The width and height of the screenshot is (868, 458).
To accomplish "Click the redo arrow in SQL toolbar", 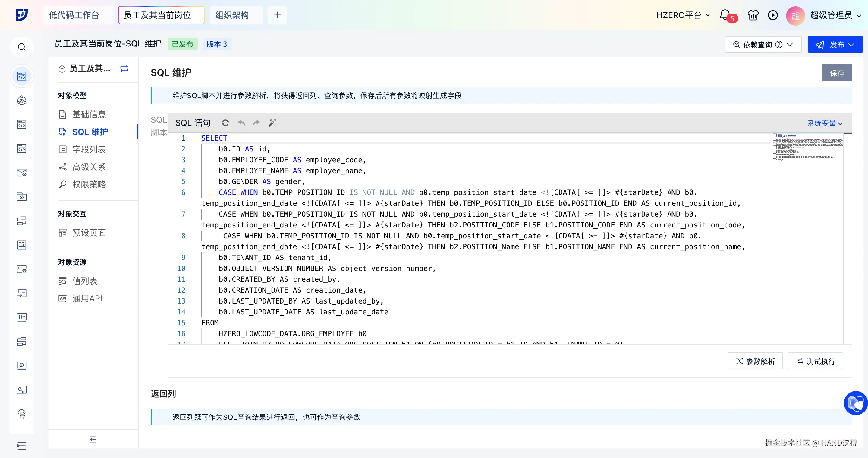I will click(x=256, y=123).
